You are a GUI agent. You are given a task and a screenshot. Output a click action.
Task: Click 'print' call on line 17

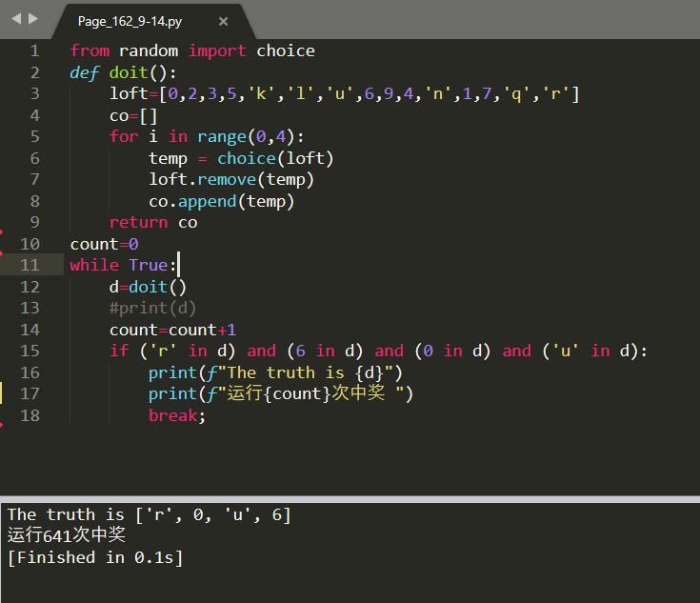click(x=172, y=394)
